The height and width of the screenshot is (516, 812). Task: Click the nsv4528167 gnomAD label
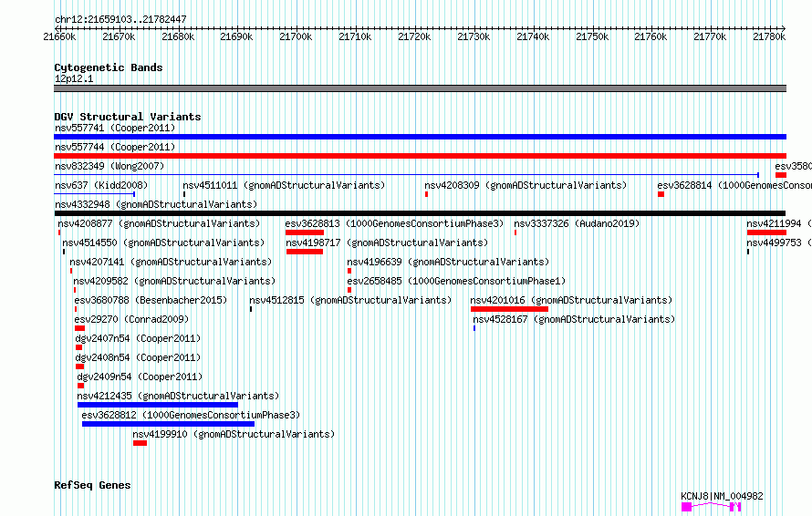tap(574, 319)
